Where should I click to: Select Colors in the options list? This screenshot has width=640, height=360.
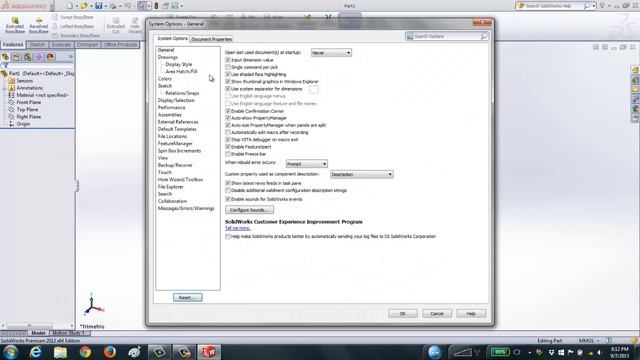point(164,79)
